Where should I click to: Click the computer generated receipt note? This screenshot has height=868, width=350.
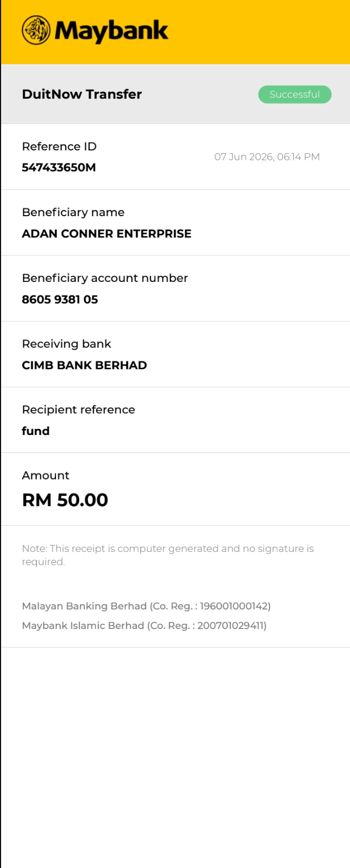[x=168, y=555]
